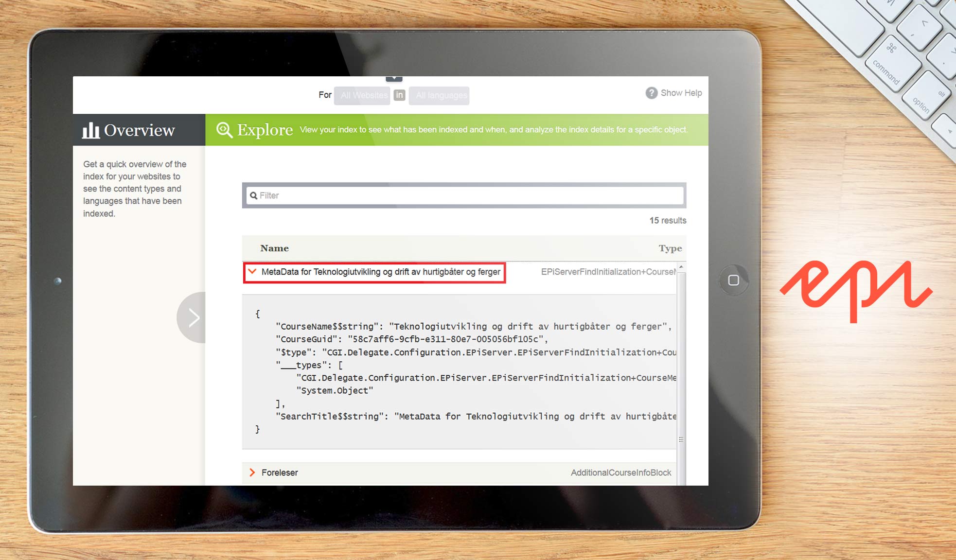
Task: Click the AdditionalCourseInfoBlock type entry
Action: pyautogui.click(x=620, y=472)
